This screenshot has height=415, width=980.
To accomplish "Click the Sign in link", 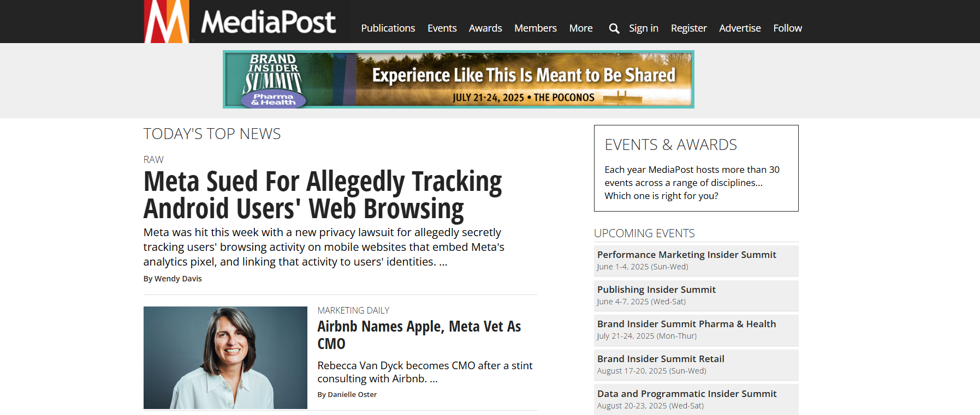I will click(x=644, y=28).
